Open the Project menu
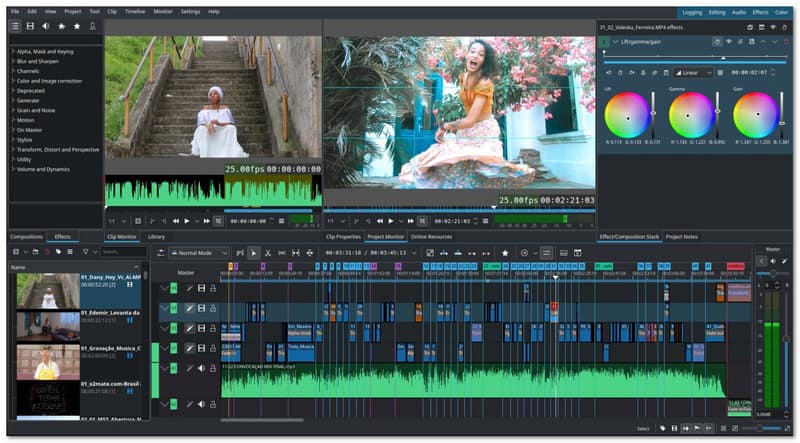The height and width of the screenshot is (443, 800). pyautogui.click(x=72, y=11)
